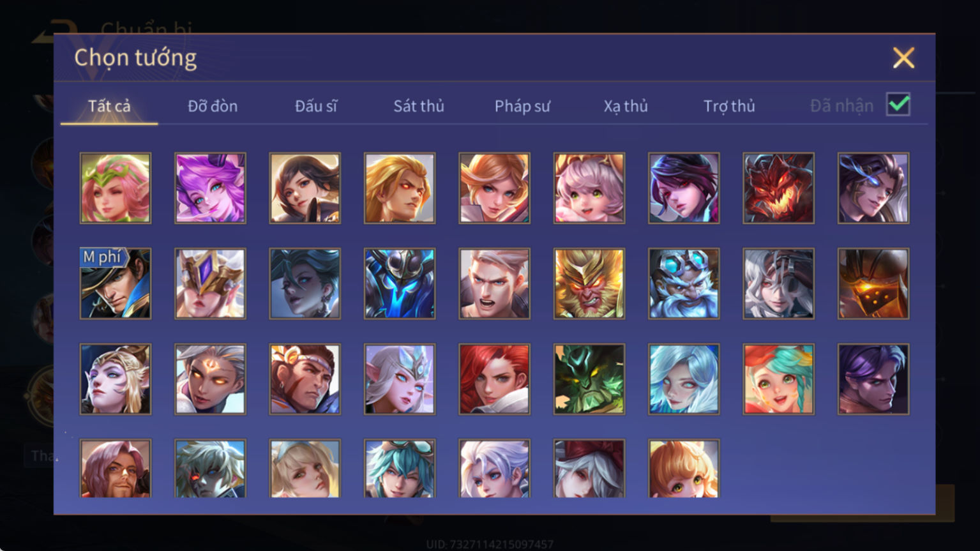
Task: Switch to the "Xạ thủ" tab
Action: [x=626, y=106]
